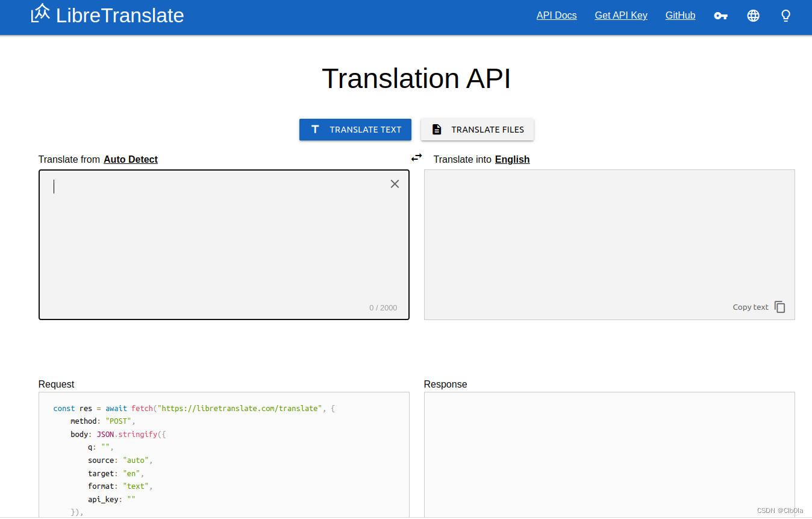Select the Translate Text tab button
Screen dimensions: 812x519
[355, 130]
